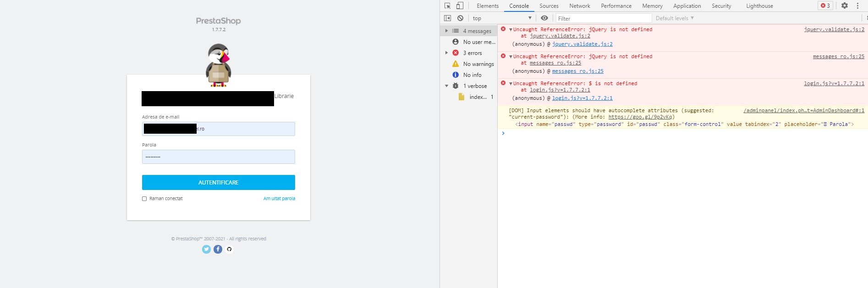Image resolution: width=868 pixels, height=288 pixels.
Task: Click the red error count badge
Action: [x=825, y=6]
